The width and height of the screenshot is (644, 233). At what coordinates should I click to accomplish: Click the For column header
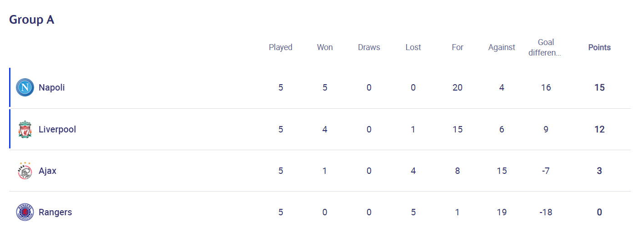tap(458, 47)
